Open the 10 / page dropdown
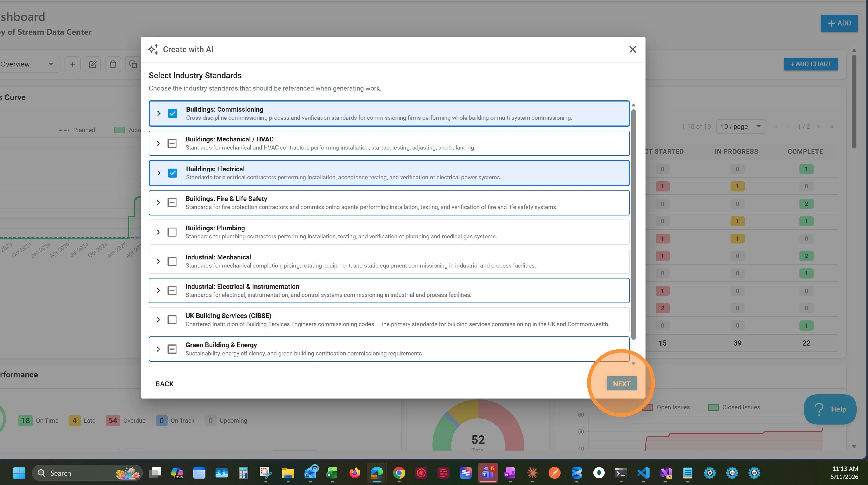The width and height of the screenshot is (868, 485). click(x=741, y=127)
